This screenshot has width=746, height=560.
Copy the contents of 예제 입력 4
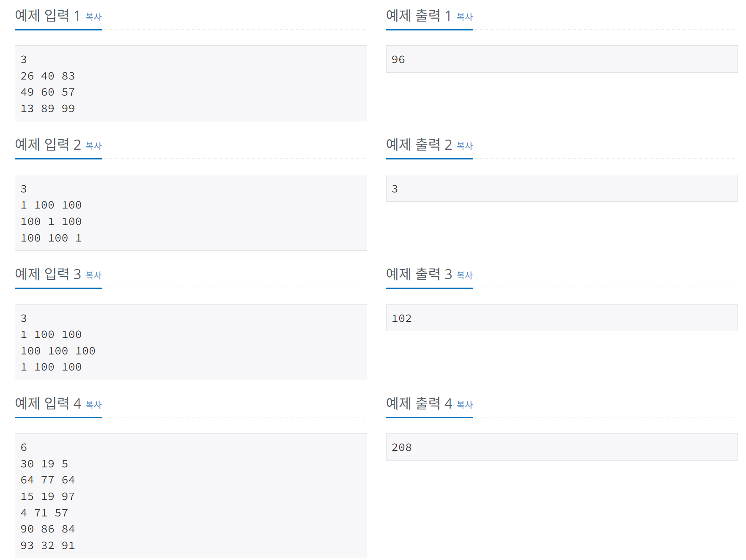(x=93, y=405)
